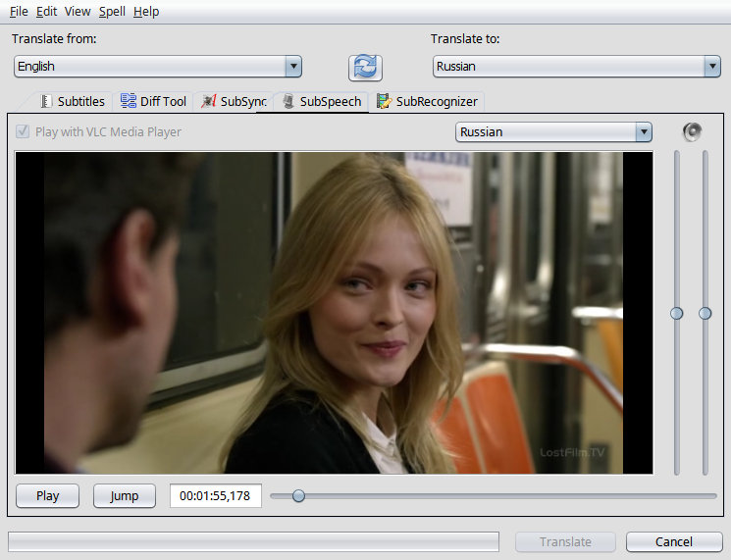Open the File menu

(19, 11)
